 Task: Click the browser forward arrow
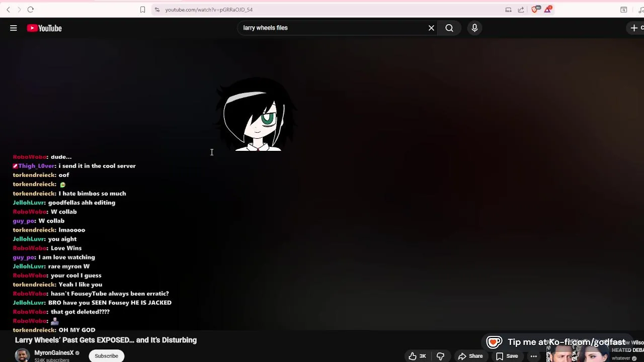(x=19, y=10)
